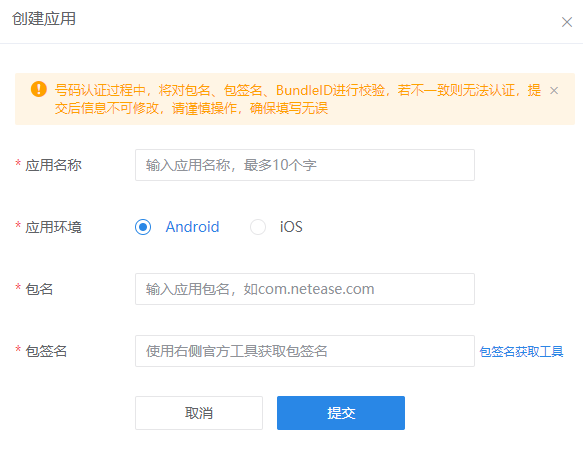Click the 包名 field label
This screenshot has height=460, width=583.
pyautogui.click(x=39, y=289)
